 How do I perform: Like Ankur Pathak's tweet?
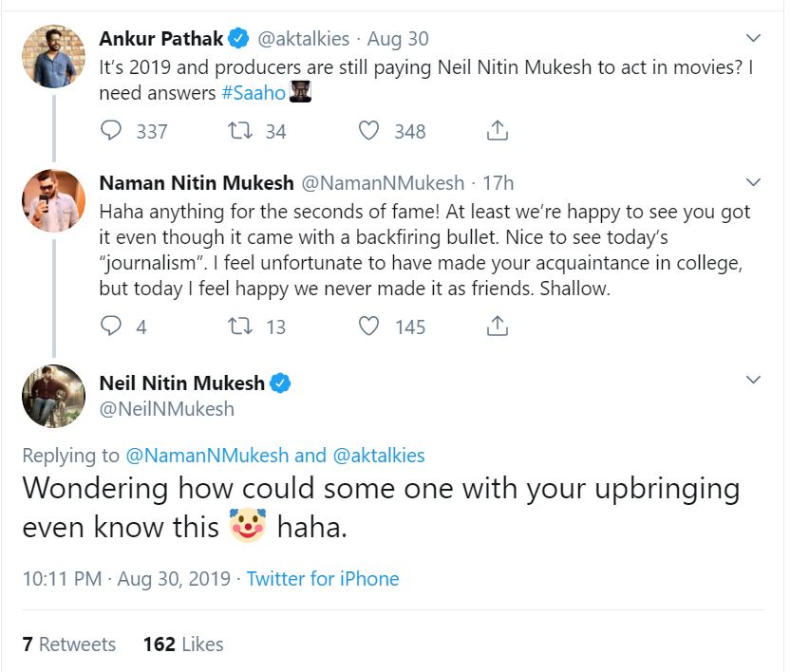(x=368, y=131)
